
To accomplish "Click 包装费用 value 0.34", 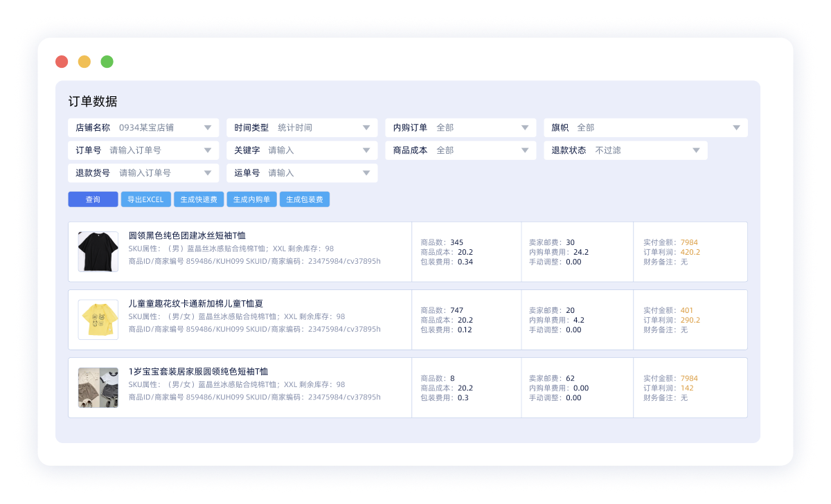I will point(465,262).
